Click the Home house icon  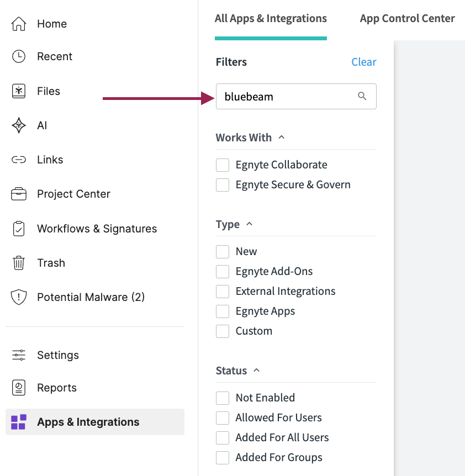pos(19,24)
